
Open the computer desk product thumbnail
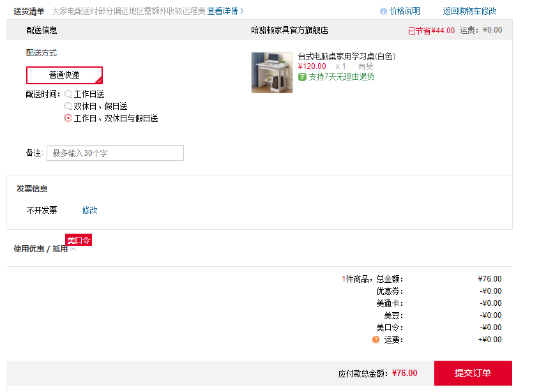tap(272, 73)
